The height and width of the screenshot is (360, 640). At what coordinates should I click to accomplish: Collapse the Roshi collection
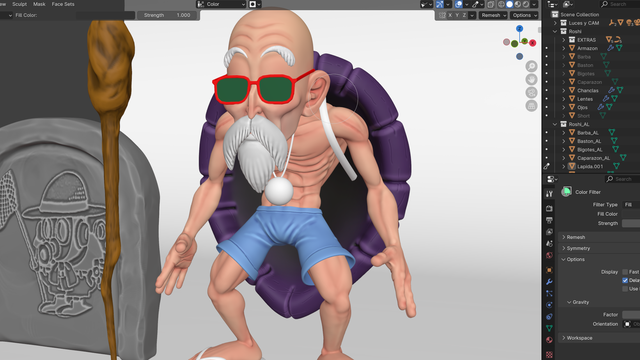pyautogui.click(x=555, y=31)
